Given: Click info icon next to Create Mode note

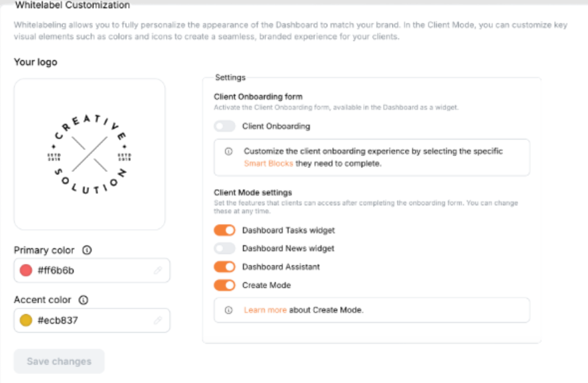Looking at the screenshot, I should 229,310.
